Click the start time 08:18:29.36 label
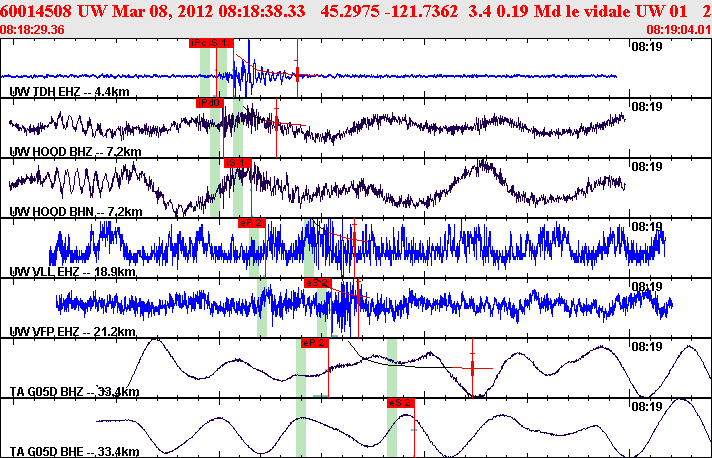 32,30
